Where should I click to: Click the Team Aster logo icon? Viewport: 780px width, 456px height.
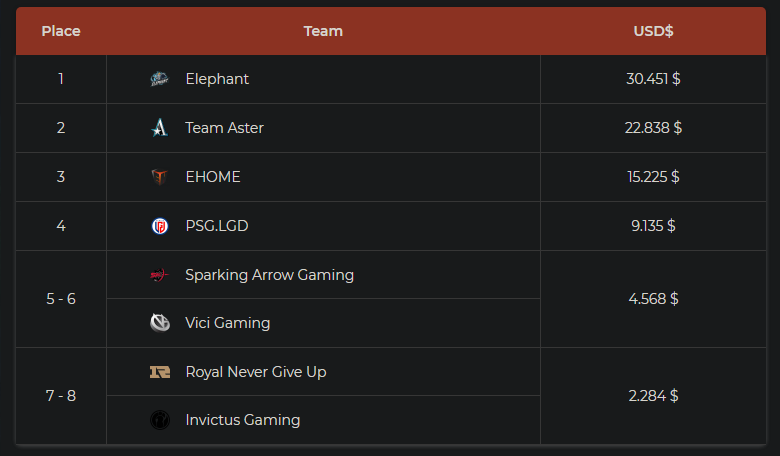tap(160, 128)
